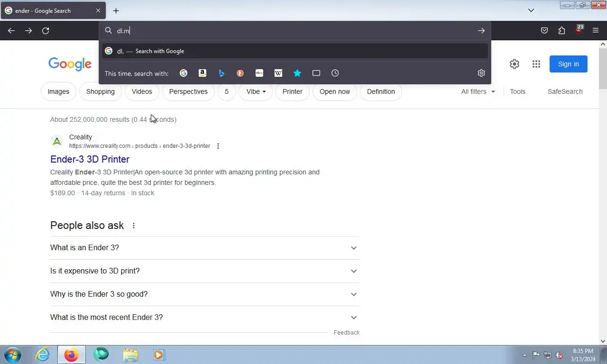Click the page vertical scrollbar

[x=603, y=68]
